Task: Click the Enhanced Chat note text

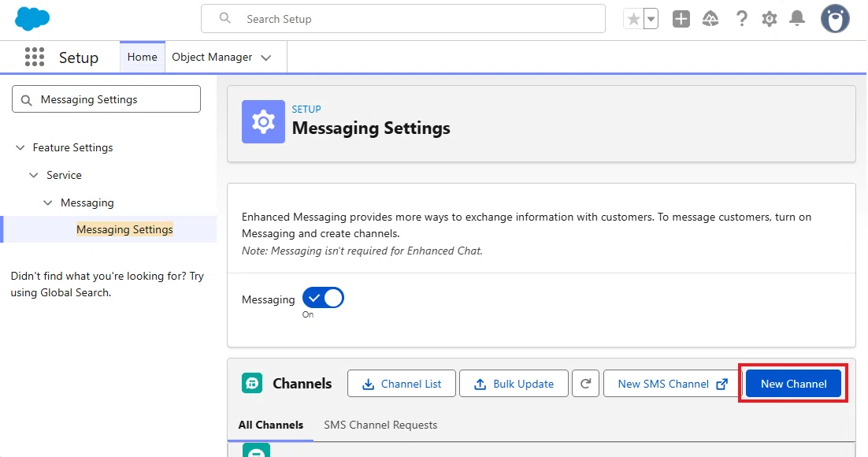Action: tap(362, 251)
